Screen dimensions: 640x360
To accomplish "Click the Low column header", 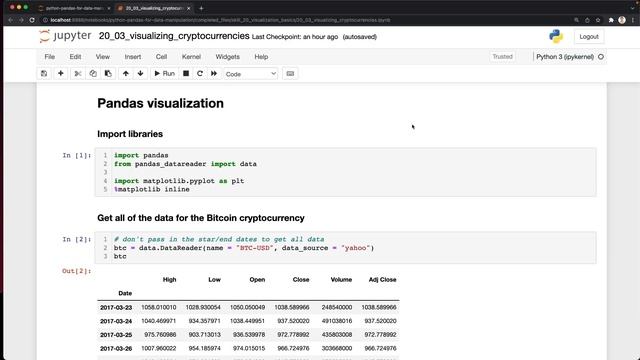I will pyautogui.click(x=214, y=280).
